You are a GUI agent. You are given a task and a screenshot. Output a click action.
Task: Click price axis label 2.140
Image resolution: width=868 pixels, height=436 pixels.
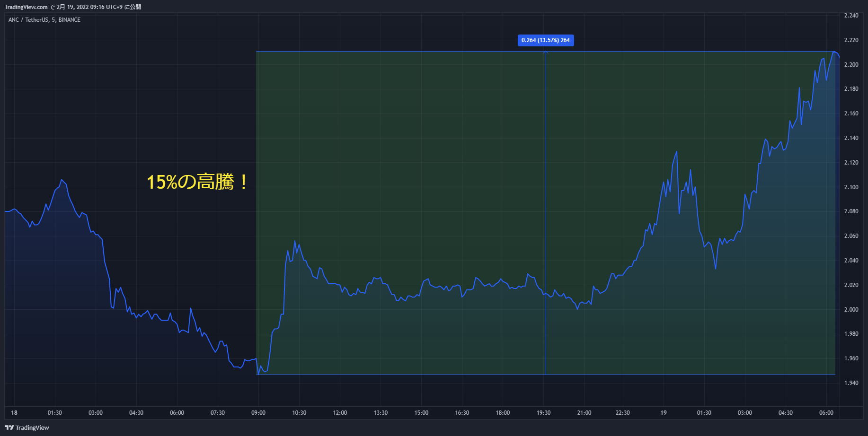pyautogui.click(x=851, y=138)
